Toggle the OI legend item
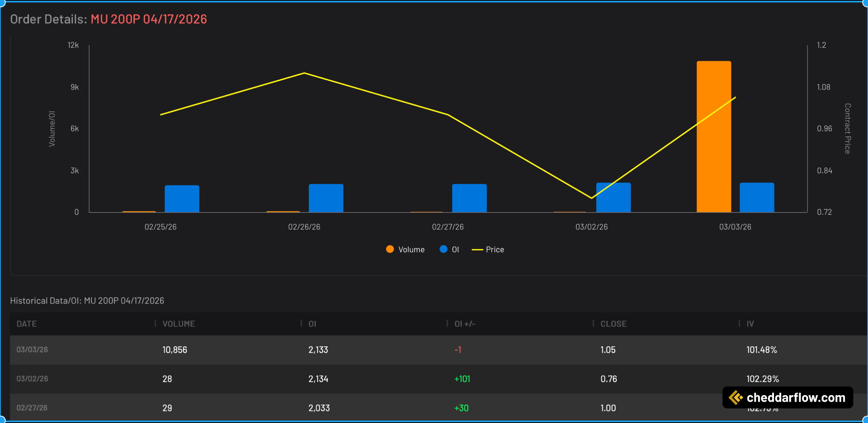This screenshot has width=868, height=423. tap(449, 249)
